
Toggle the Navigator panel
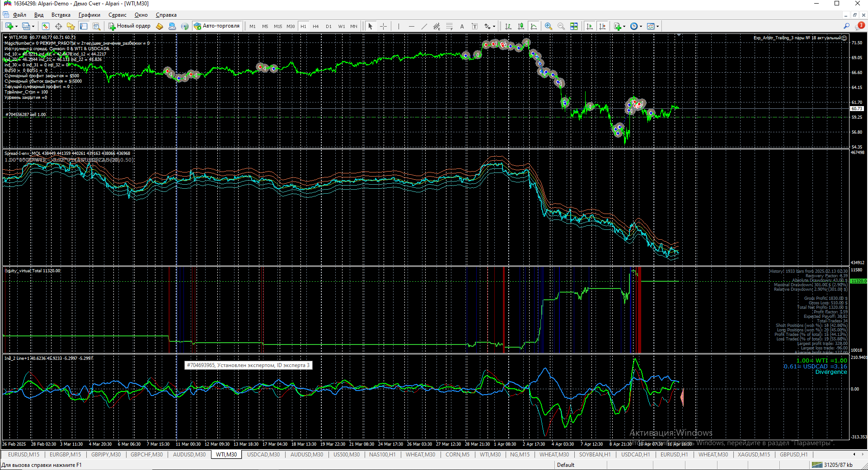(71, 26)
